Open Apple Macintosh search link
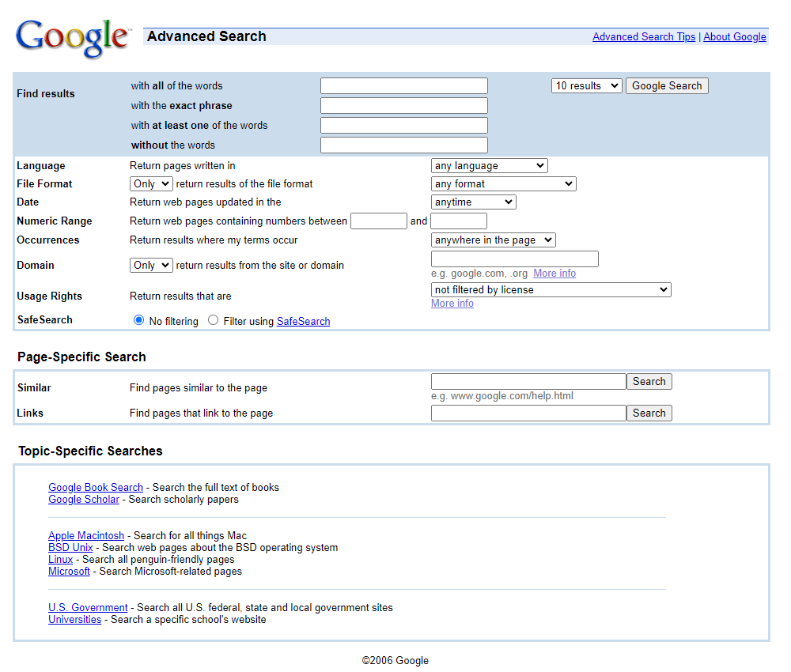Image resolution: width=791 pixels, height=672 pixels. point(86,536)
